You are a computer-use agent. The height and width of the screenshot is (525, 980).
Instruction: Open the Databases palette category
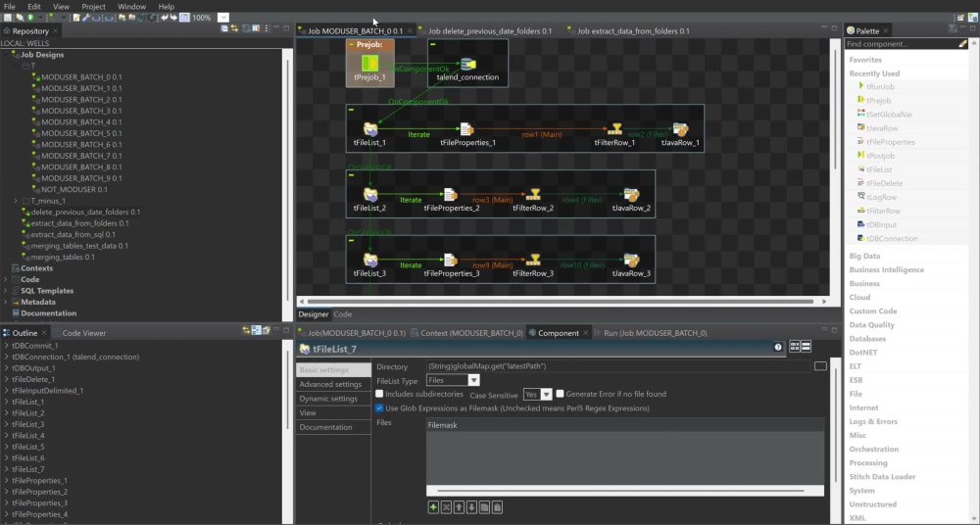coord(867,339)
